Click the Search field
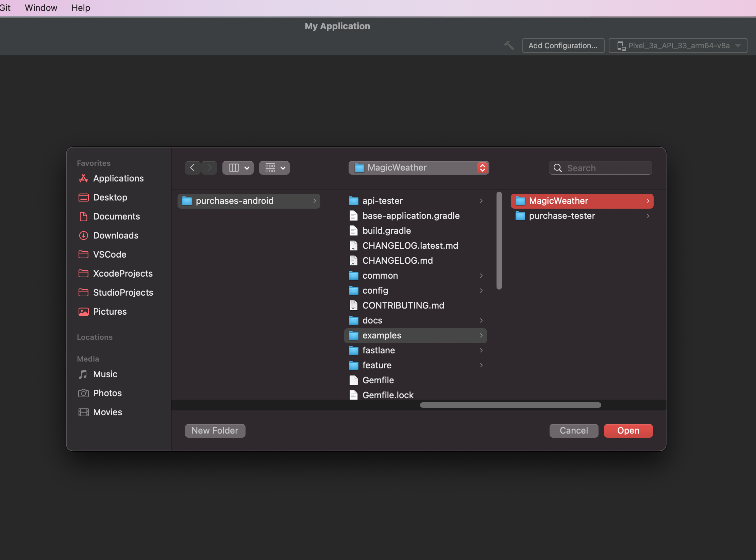The height and width of the screenshot is (560, 756). pyautogui.click(x=600, y=168)
